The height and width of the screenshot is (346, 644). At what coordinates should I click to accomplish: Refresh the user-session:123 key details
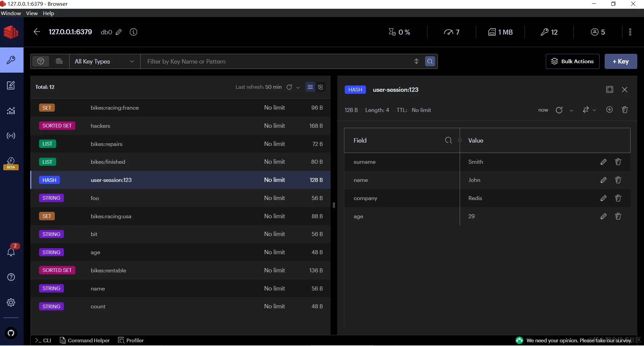click(559, 110)
